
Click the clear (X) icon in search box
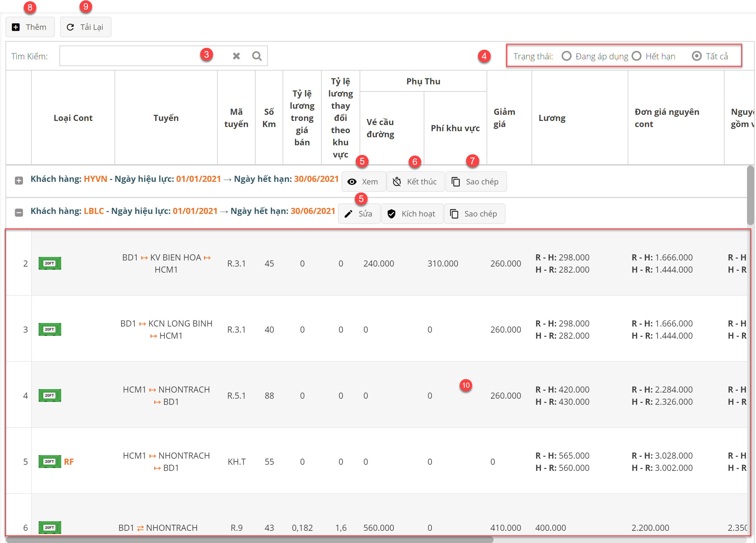click(236, 56)
